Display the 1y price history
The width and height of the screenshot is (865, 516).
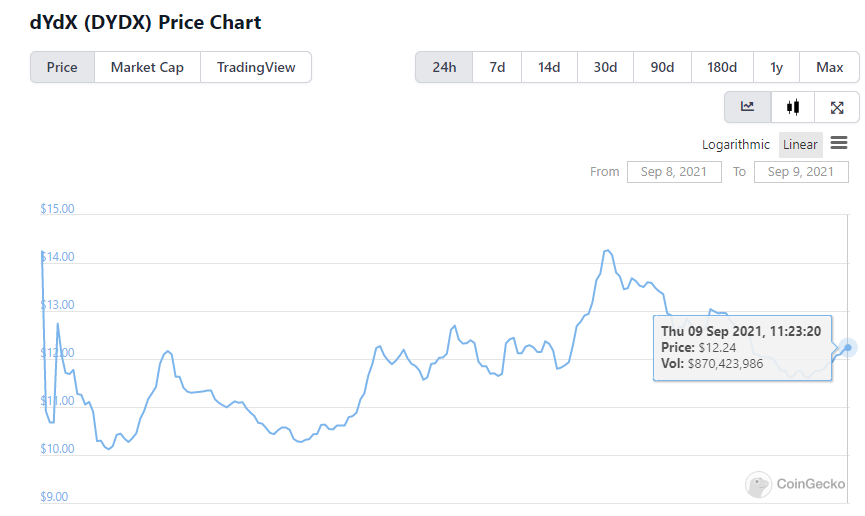[x=776, y=67]
